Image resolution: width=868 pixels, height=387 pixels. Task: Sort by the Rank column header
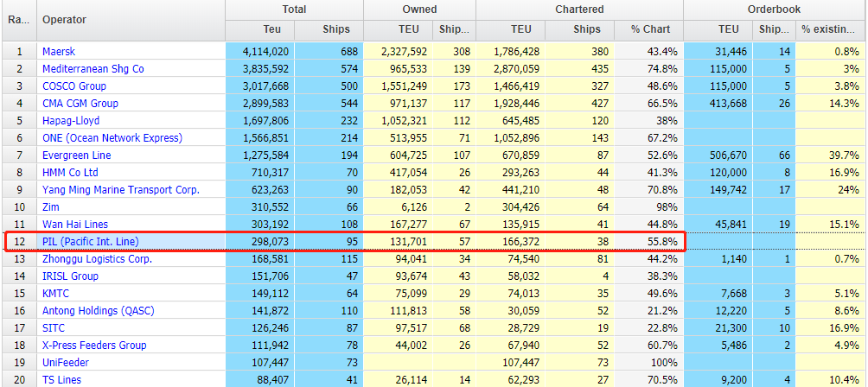(18, 20)
